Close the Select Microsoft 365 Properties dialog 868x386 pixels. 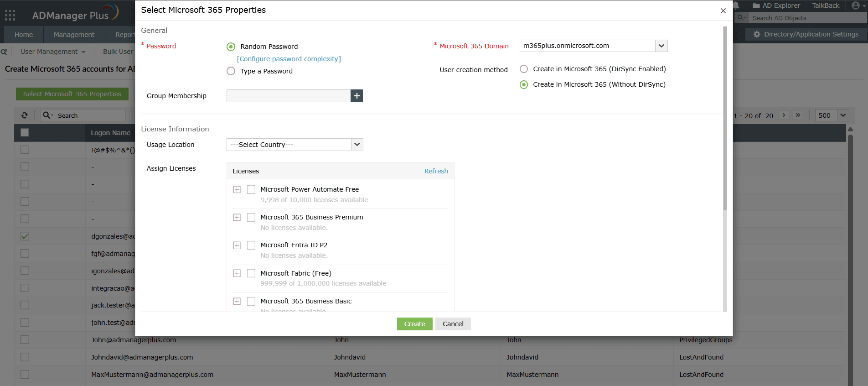(723, 10)
